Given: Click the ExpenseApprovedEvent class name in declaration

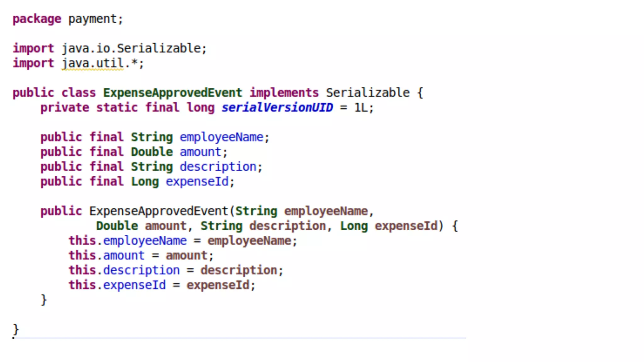Looking at the screenshot, I should [173, 93].
